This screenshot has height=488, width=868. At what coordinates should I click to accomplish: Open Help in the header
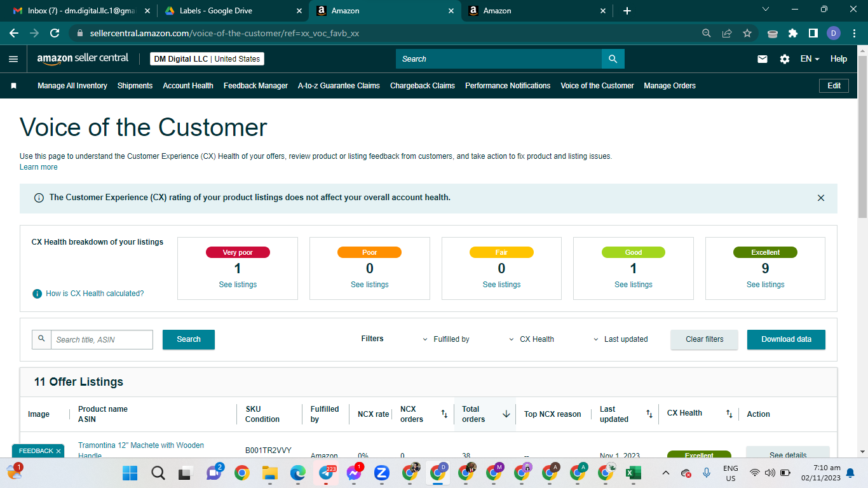(x=839, y=59)
